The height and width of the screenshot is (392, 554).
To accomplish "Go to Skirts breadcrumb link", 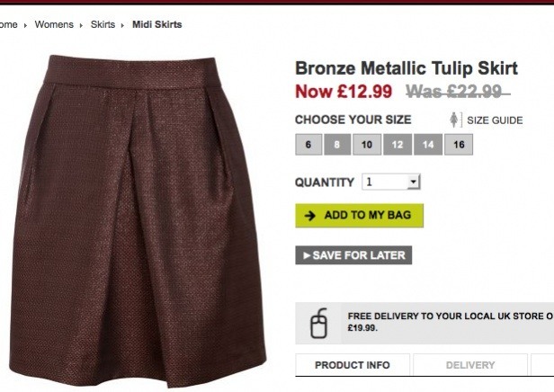I will (103, 24).
